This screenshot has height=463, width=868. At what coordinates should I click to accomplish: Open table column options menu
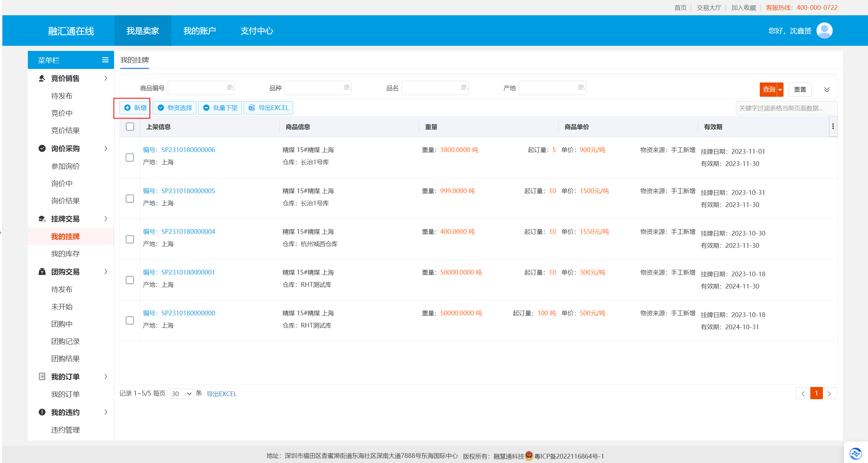click(833, 127)
